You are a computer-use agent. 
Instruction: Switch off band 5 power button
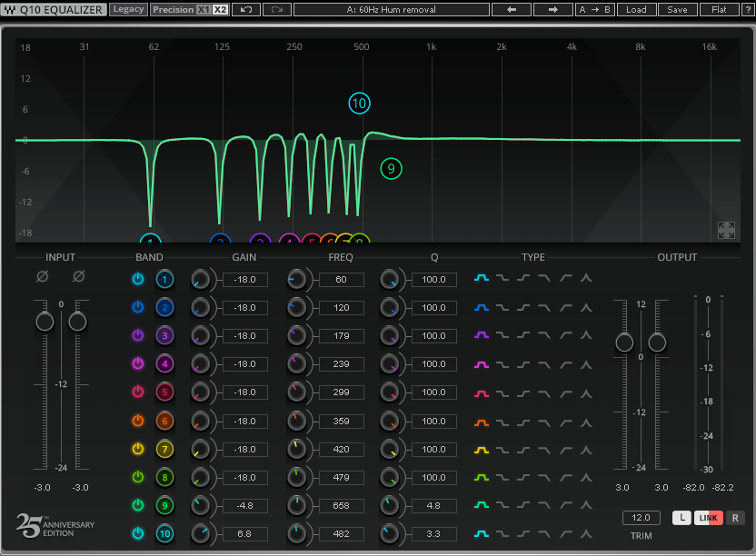[138, 392]
